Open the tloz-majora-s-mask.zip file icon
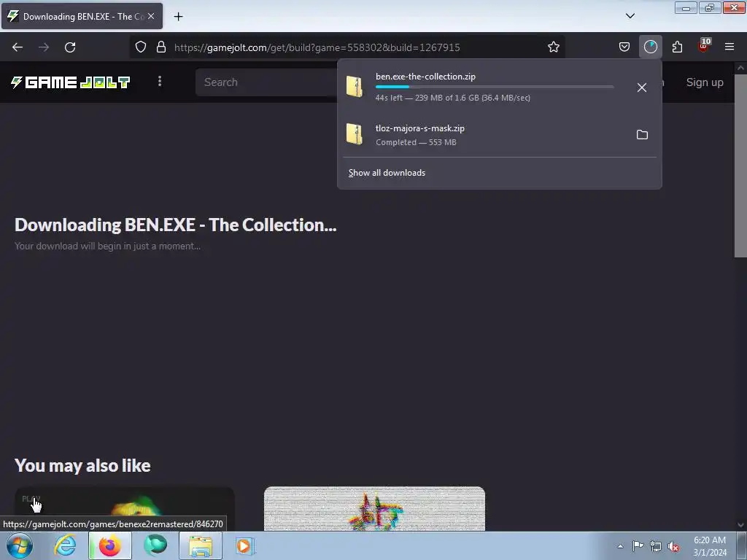 (355, 134)
